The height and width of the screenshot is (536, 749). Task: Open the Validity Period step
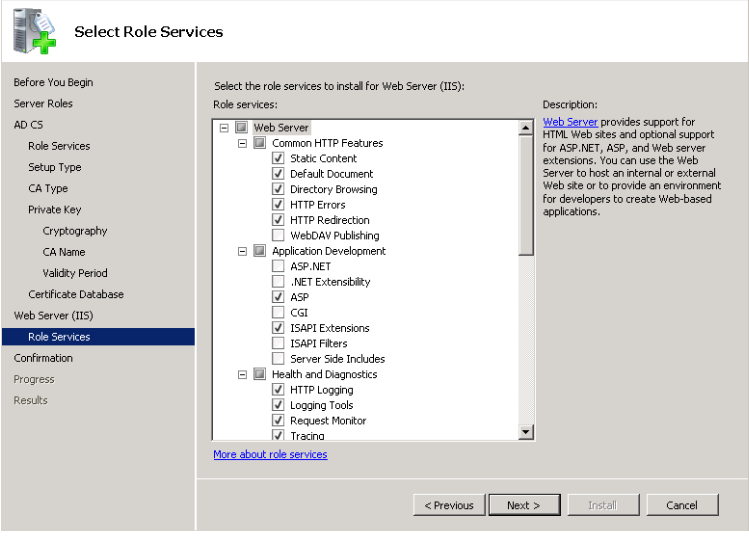75,273
